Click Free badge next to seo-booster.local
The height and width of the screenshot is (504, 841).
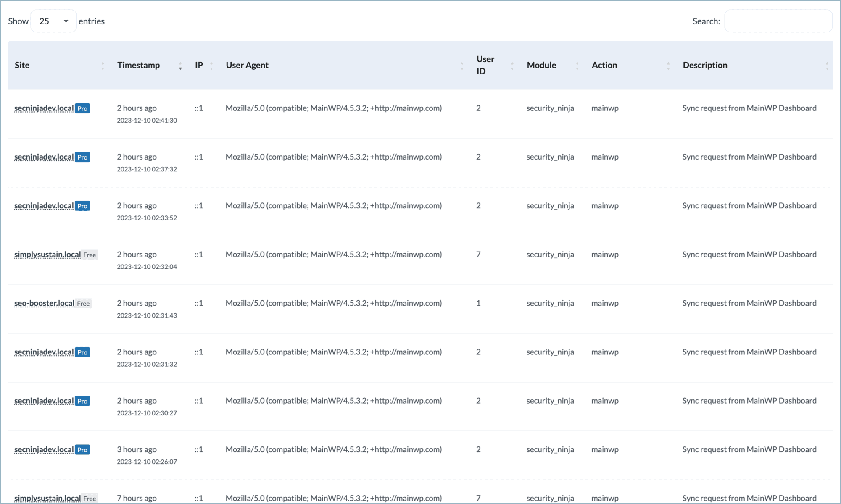[83, 304]
